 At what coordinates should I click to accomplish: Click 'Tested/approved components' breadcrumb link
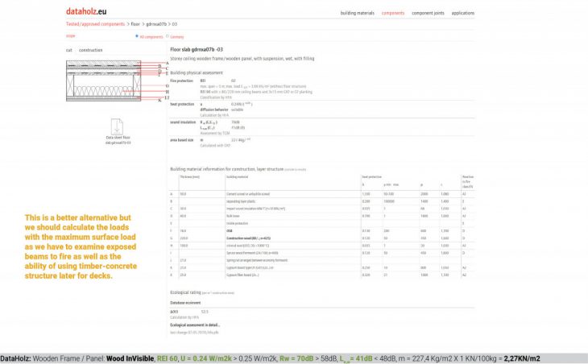tap(96, 24)
